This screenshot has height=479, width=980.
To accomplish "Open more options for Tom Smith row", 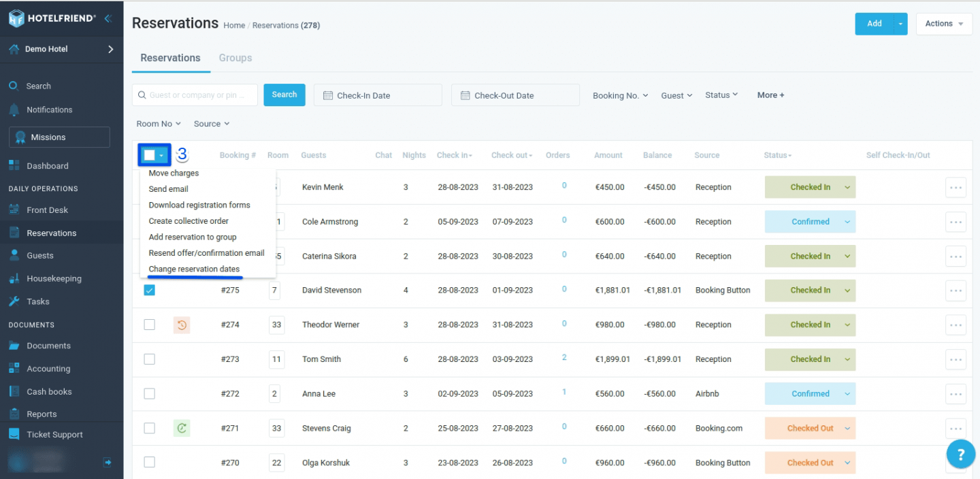I will [955, 359].
